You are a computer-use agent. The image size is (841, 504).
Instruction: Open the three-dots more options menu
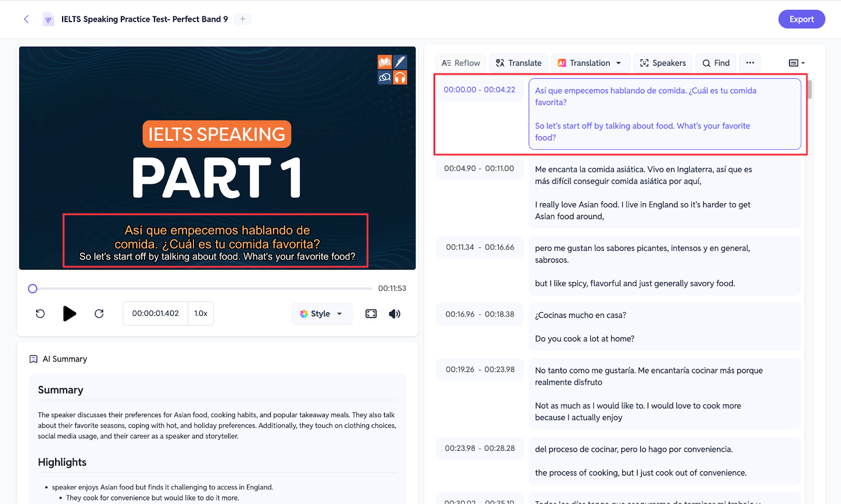click(x=750, y=63)
